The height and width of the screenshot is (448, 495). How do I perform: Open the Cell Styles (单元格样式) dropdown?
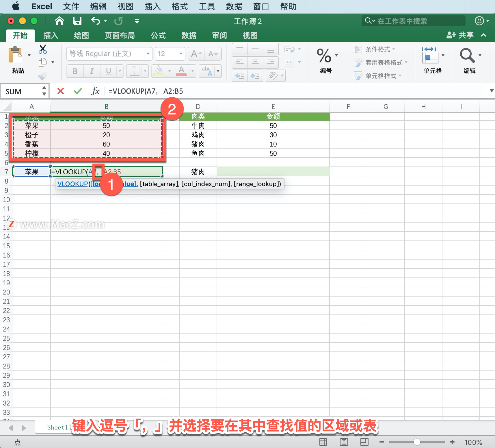point(378,76)
